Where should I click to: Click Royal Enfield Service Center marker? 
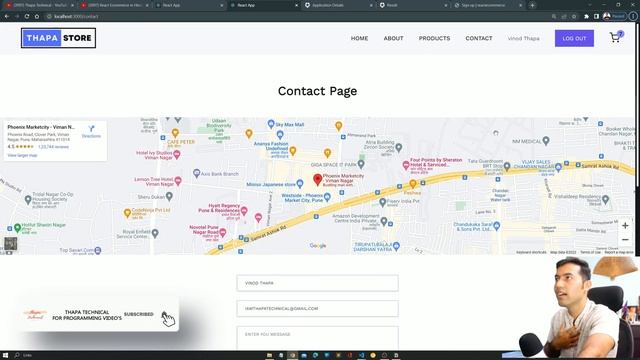[155, 233]
